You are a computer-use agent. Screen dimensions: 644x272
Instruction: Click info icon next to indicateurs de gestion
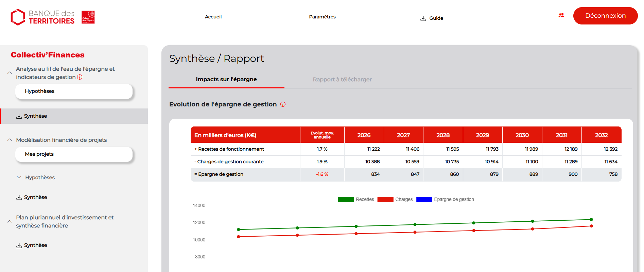80,77
